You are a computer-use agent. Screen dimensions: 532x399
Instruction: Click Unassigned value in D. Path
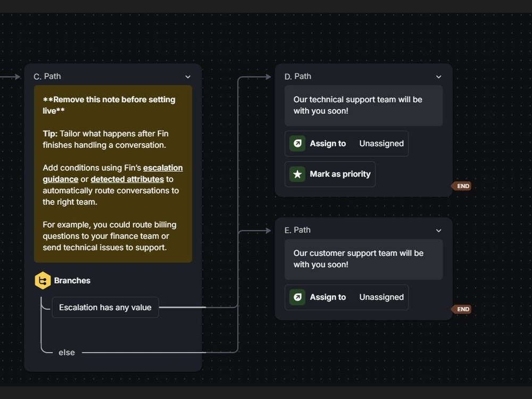point(381,144)
